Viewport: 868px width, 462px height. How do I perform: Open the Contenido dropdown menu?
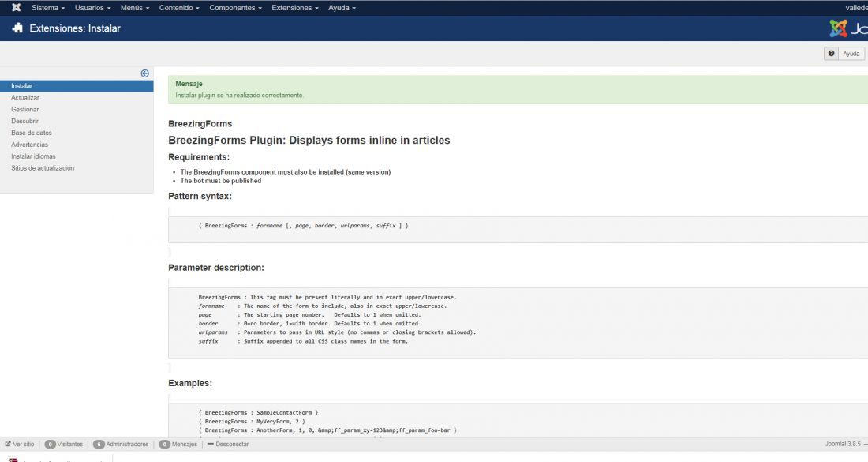pos(179,8)
